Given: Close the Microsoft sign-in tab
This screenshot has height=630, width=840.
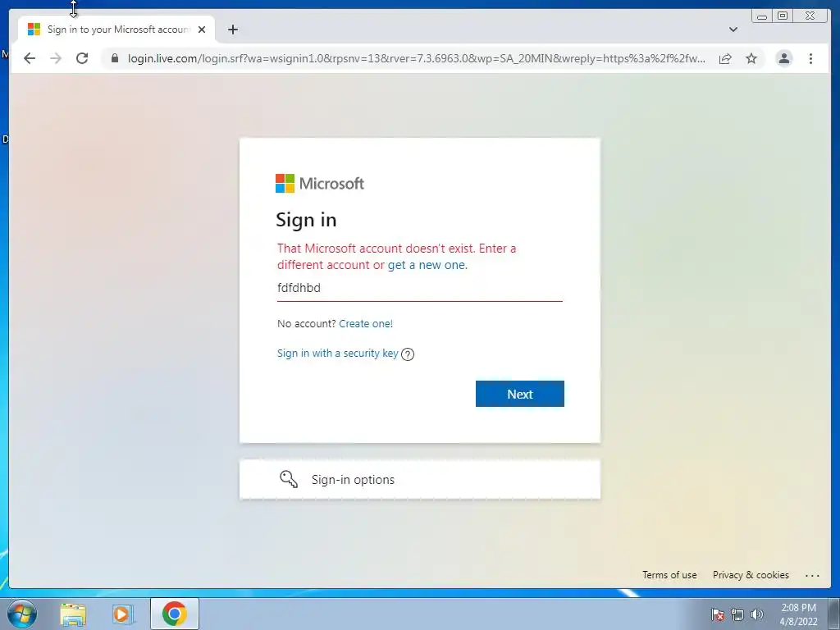Looking at the screenshot, I should tap(202, 30).
